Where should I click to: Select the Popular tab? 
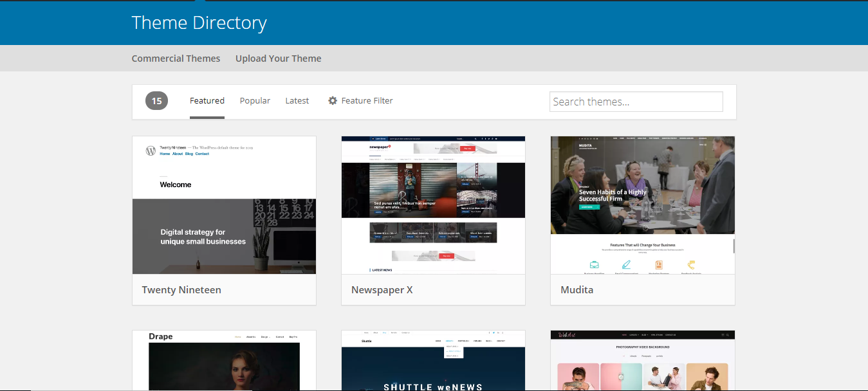pos(255,101)
